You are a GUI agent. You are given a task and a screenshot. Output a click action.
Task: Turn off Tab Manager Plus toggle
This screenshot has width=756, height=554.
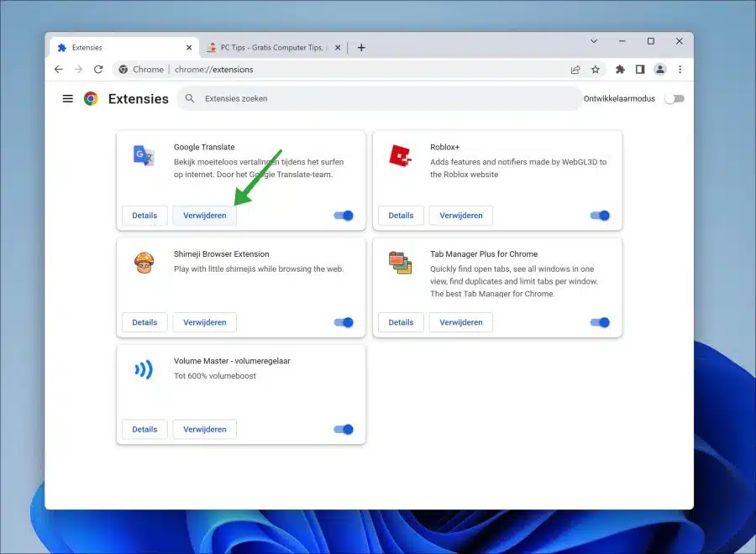coord(601,322)
